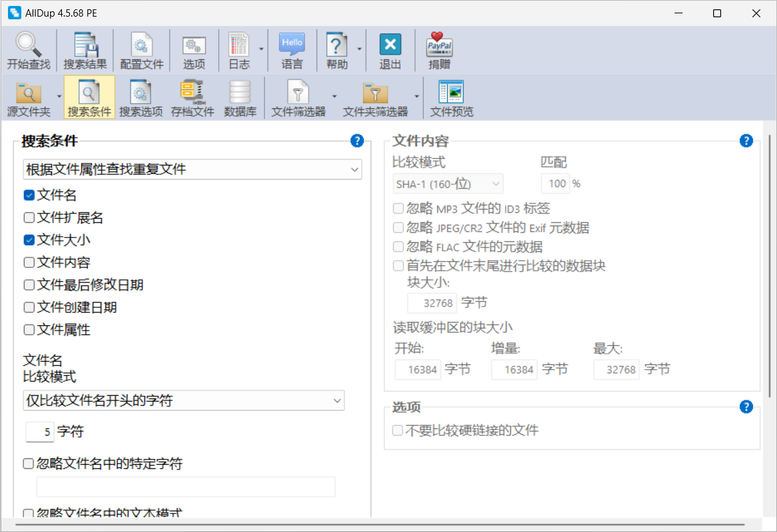Switch to the 搜索选项 tab

coord(141,98)
